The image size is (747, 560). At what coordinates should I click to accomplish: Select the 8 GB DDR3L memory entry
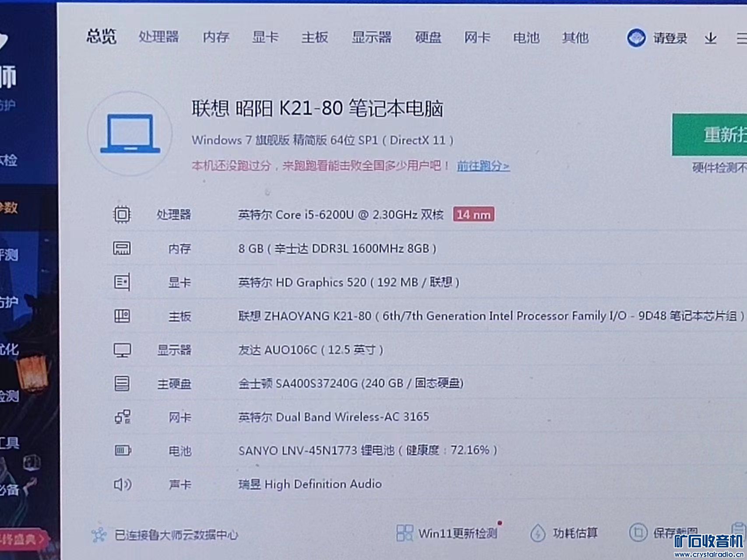tap(337, 248)
